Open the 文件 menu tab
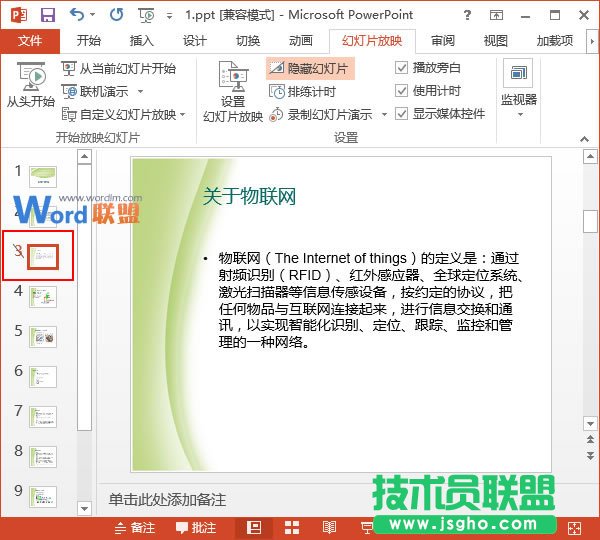Viewport: 600px width, 540px height. 31,41
